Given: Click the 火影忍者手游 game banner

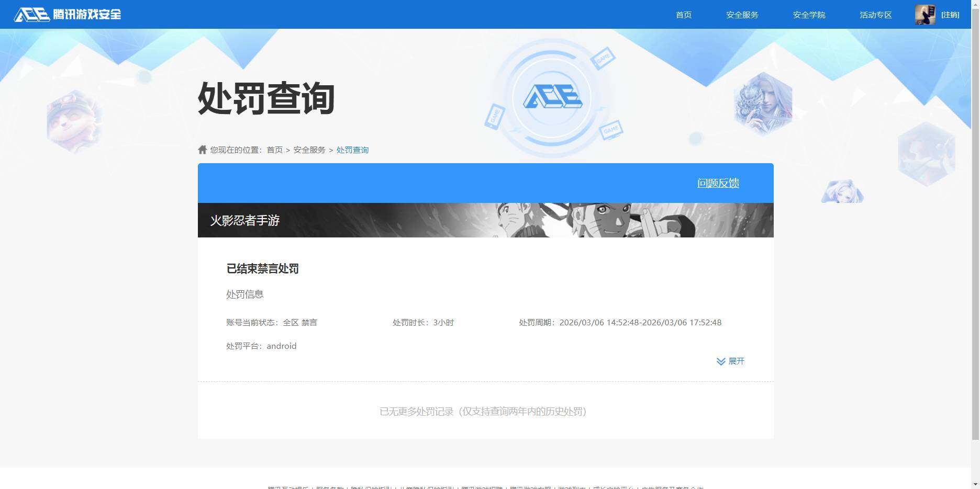Looking at the screenshot, I should coord(485,220).
